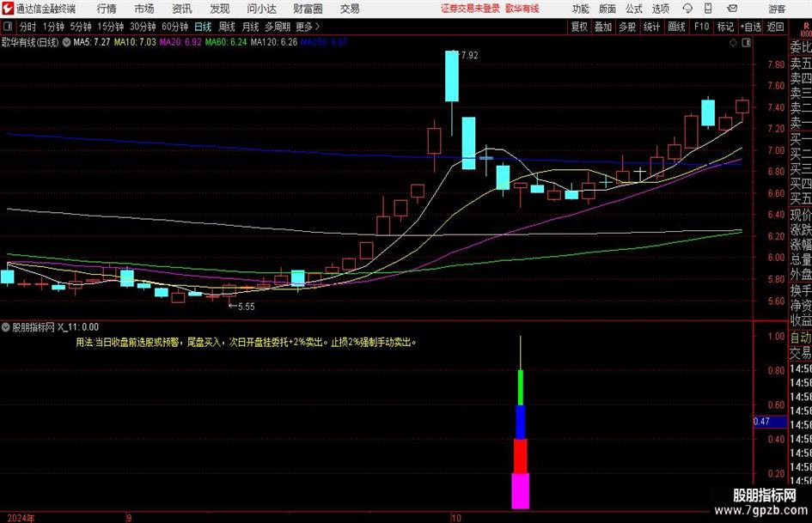Open the 资讯 menu
Image resolution: width=812 pixels, height=523 pixels.
pos(182,9)
